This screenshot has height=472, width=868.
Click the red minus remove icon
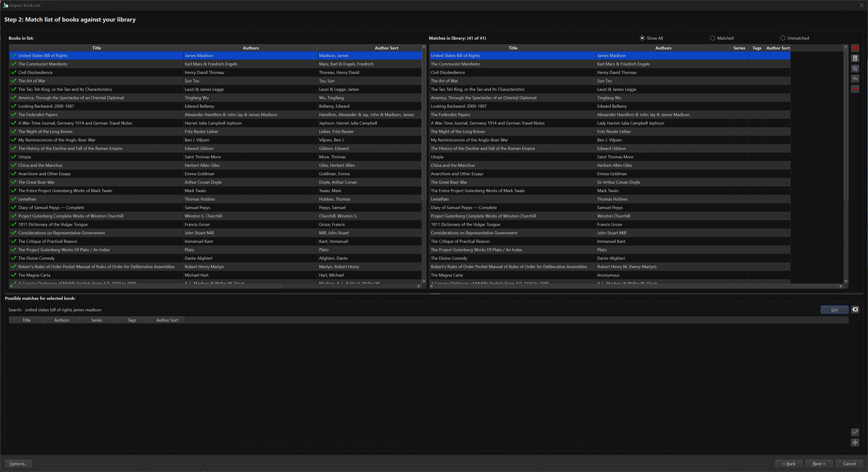[855, 89]
